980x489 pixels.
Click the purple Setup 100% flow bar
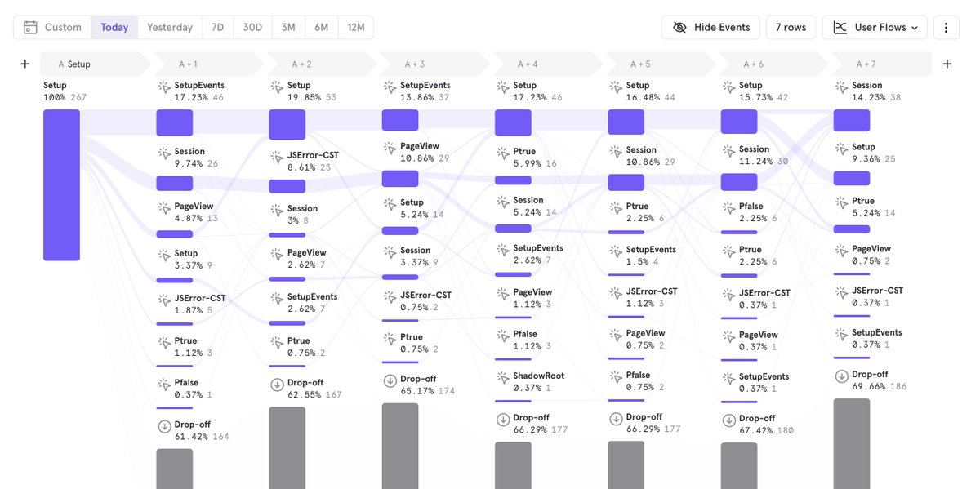point(61,185)
